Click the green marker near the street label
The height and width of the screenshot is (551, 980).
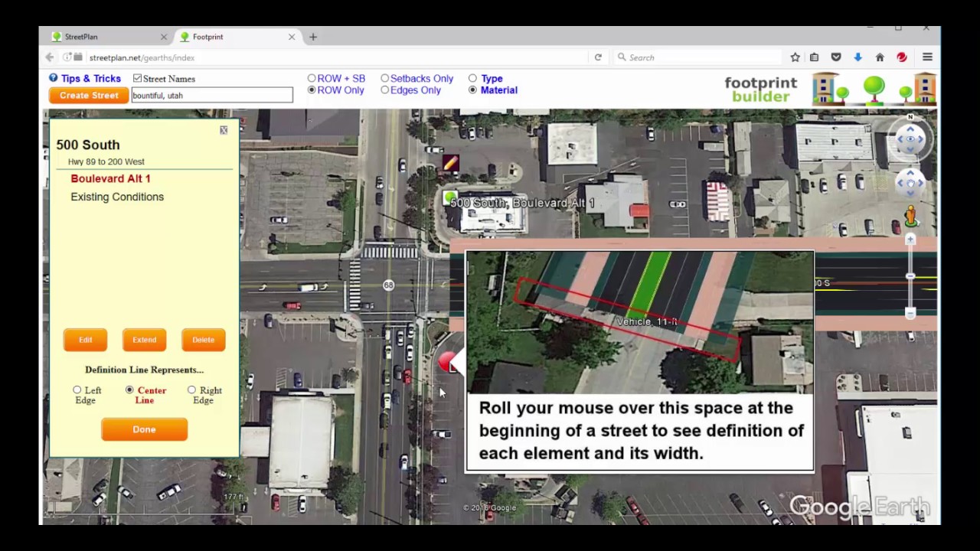pyautogui.click(x=450, y=198)
